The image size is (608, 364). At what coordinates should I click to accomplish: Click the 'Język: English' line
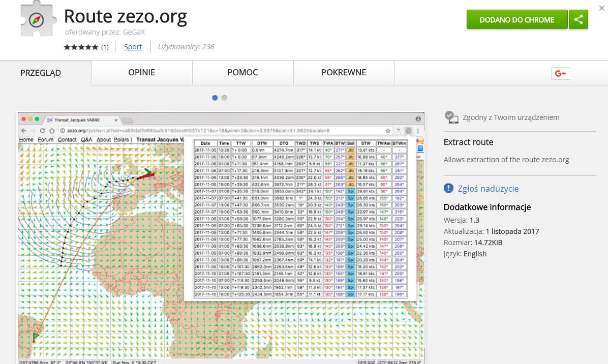click(x=465, y=254)
